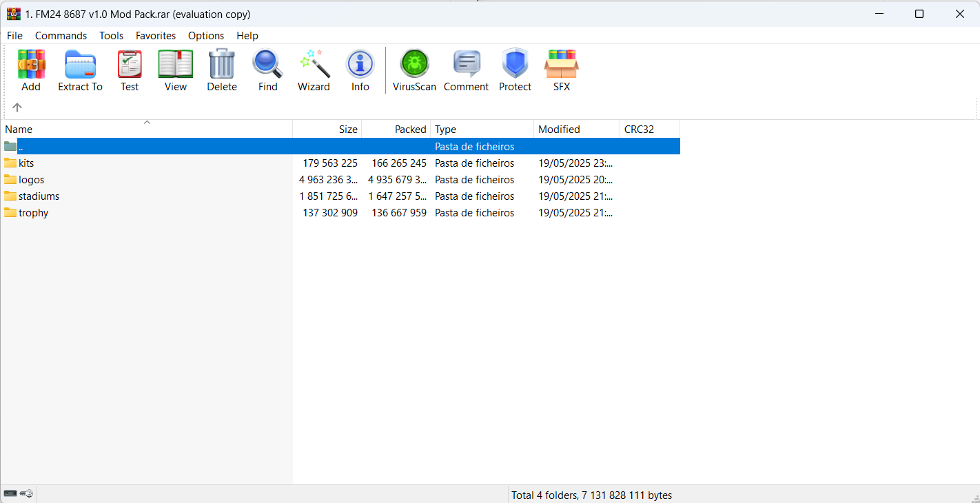
Task: Open the Commands menu
Action: coord(61,36)
